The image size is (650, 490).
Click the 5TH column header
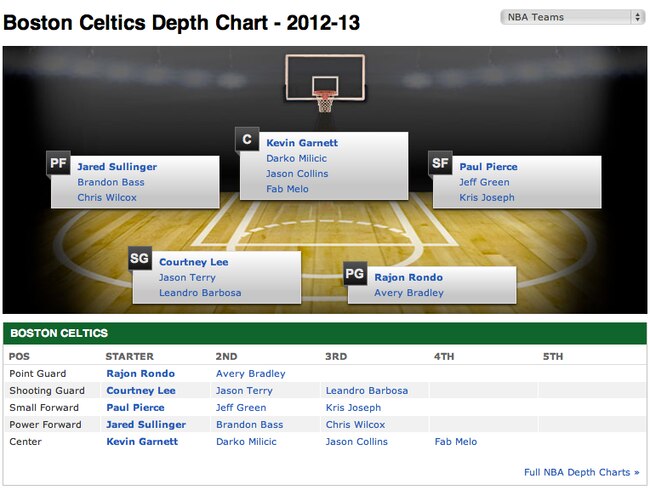(x=553, y=357)
